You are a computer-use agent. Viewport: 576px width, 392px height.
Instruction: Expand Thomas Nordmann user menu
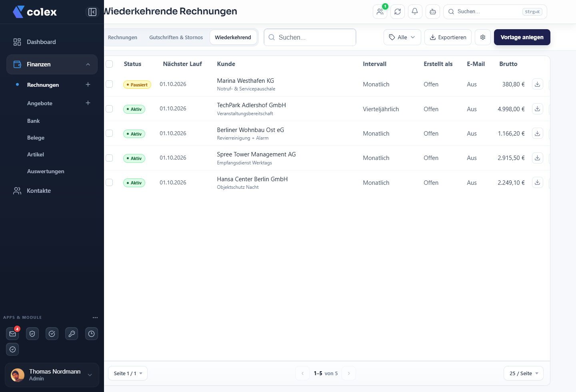(x=52, y=375)
